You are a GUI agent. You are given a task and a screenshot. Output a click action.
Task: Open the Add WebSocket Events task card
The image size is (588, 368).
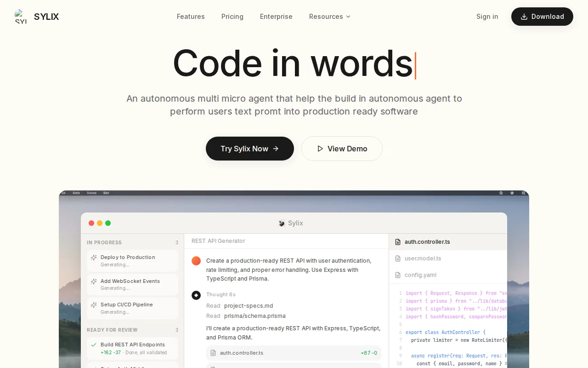(132, 284)
